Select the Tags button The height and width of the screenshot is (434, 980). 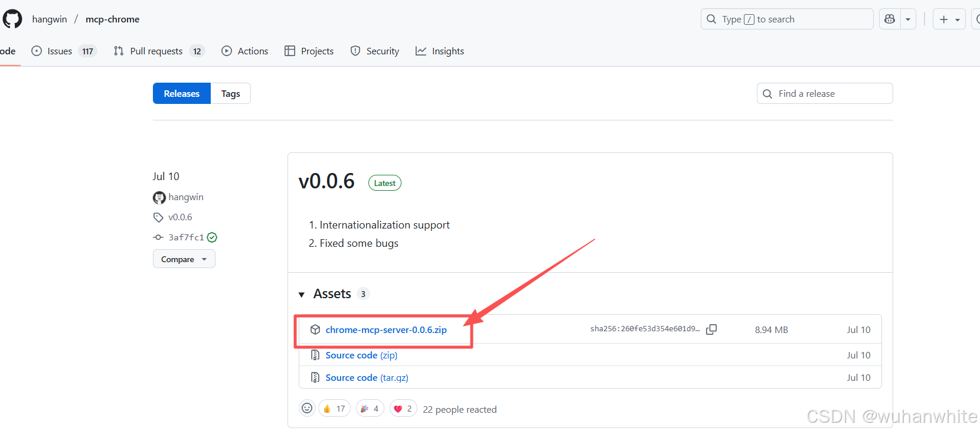coord(231,93)
